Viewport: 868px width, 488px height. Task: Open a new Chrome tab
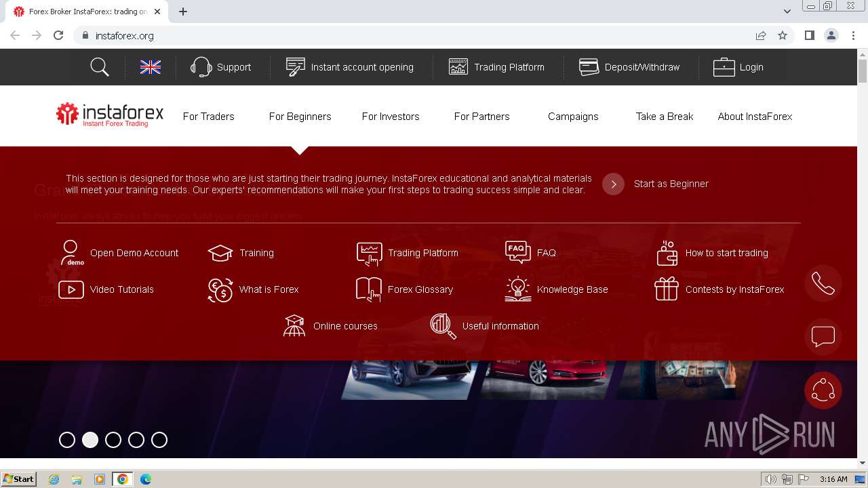click(x=183, y=12)
